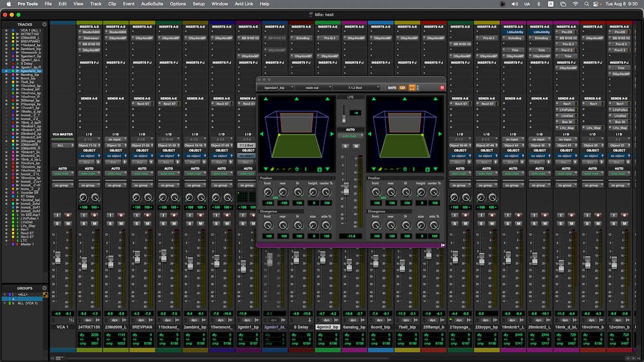Select 4gamlan2_bp in the Tracks list
This screenshot has height=362, width=644.
31,71
